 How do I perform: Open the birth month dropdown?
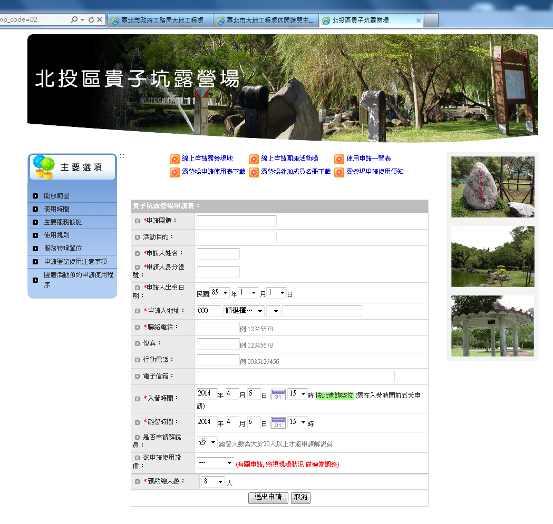[x=248, y=293]
